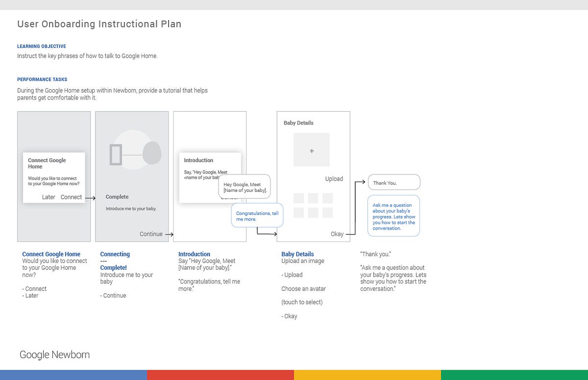Viewport: 588px width, 380px height.
Task: Click the 'Ask me a question' blue bubble
Action: click(393, 216)
